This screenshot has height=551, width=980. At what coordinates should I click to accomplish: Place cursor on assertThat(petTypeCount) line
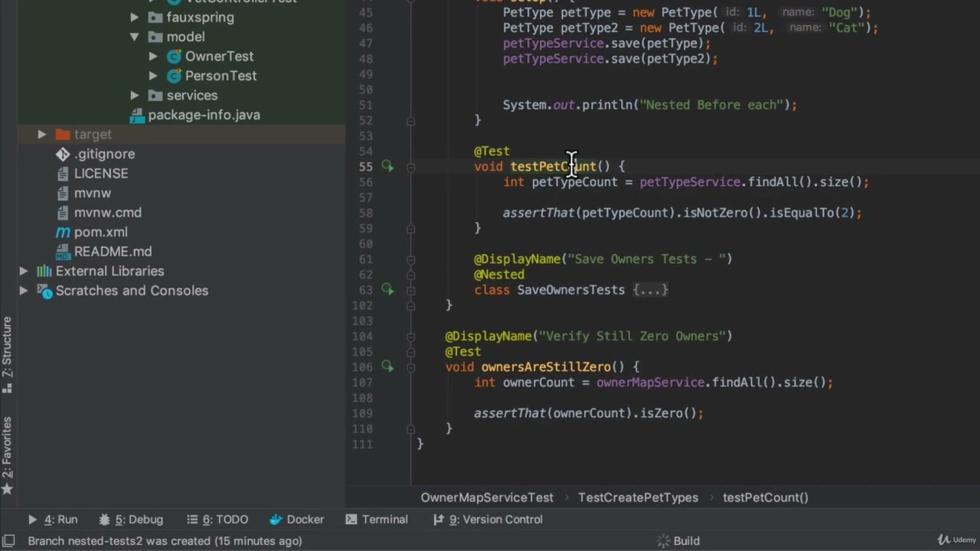click(x=682, y=213)
